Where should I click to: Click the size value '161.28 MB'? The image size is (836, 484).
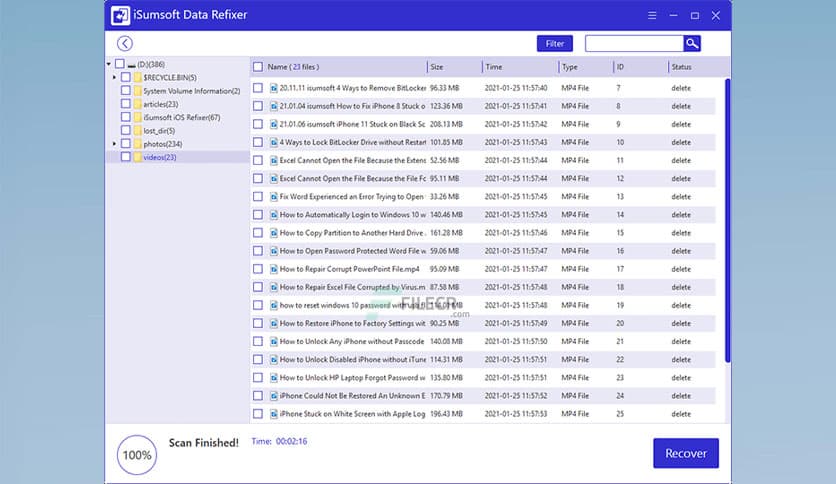coord(446,233)
